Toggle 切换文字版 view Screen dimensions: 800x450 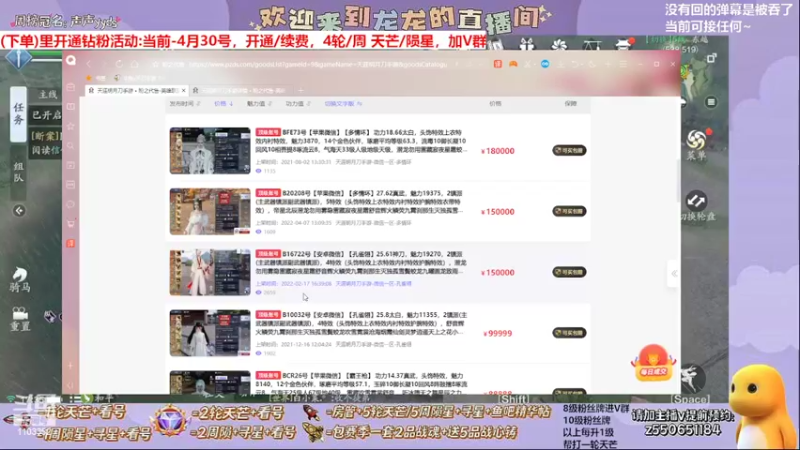[343, 104]
